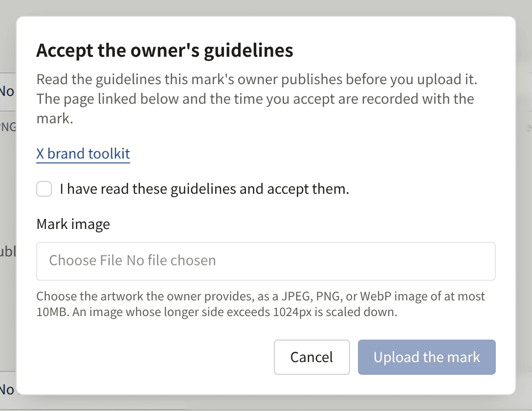Image resolution: width=532 pixels, height=411 pixels.
Task: Cancel the guidelines dialog
Action: (x=312, y=357)
